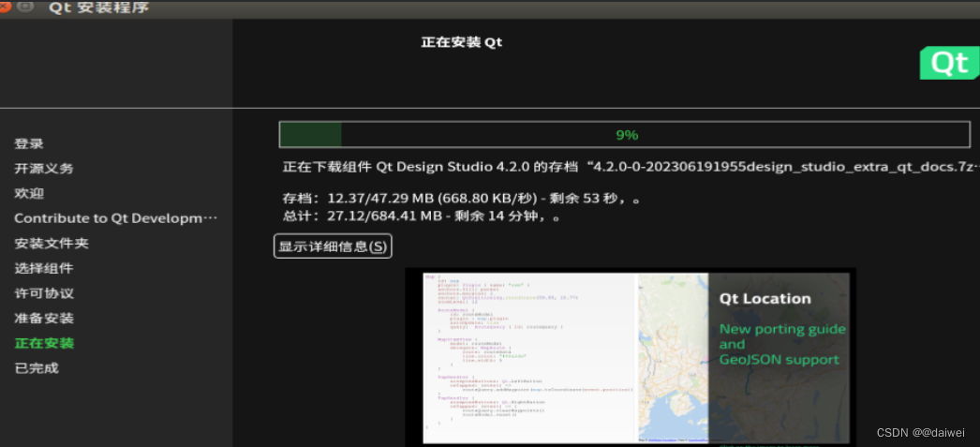Image resolution: width=980 pixels, height=447 pixels.
Task: Click the installation progress bar showing 9%
Action: pos(625,134)
